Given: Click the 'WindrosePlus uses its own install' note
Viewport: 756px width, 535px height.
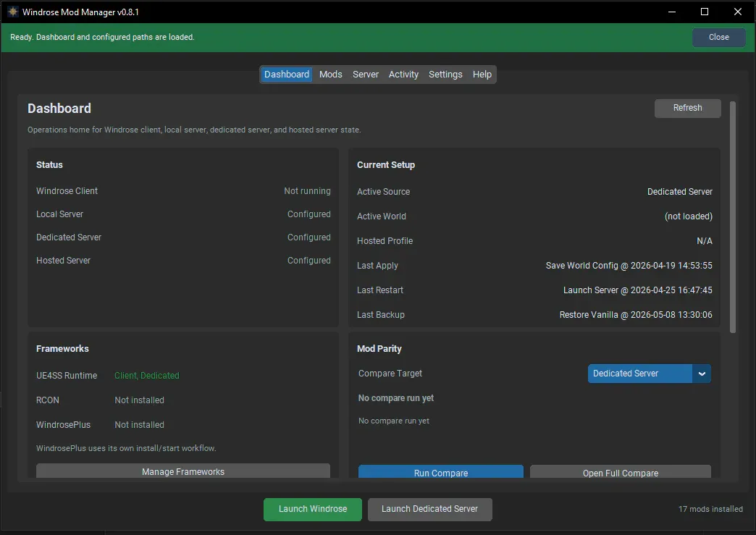Looking at the screenshot, I should 126,448.
